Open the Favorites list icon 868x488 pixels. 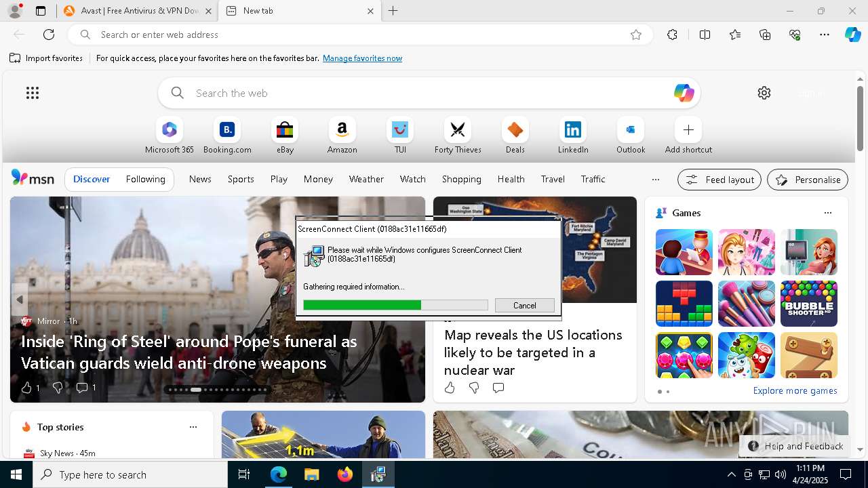(x=735, y=35)
